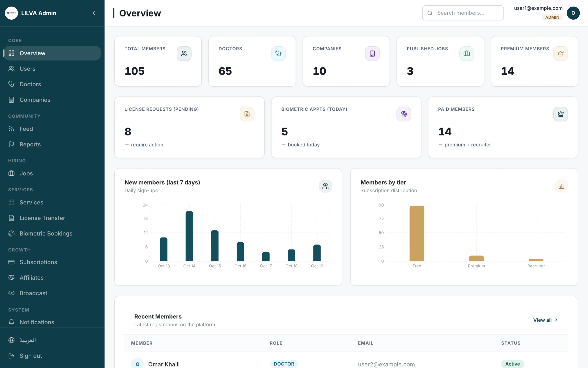The height and width of the screenshot is (368, 588).
Task: Click the Active status badge
Action: pyautogui.click(x=513, y=364)
